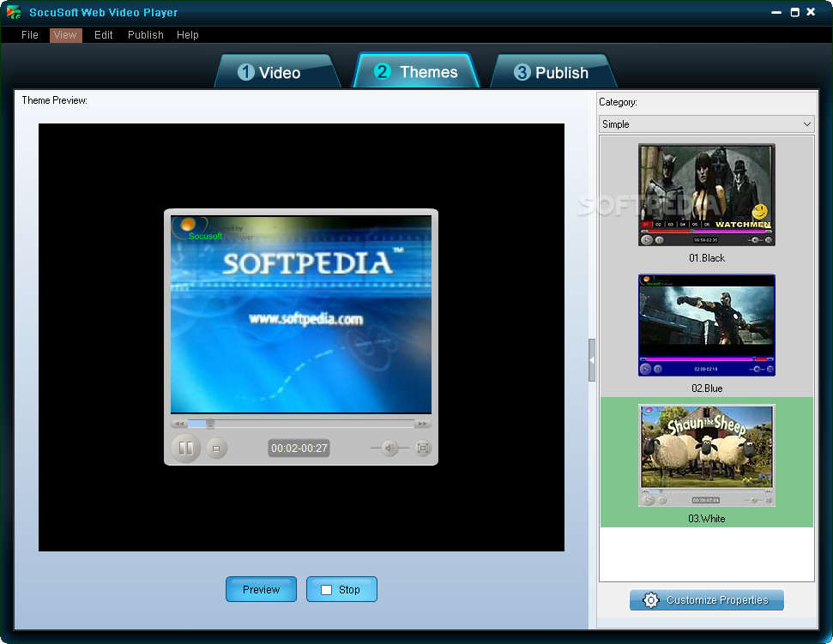
Task: Switch to the Publish tab
Action: 552,72
